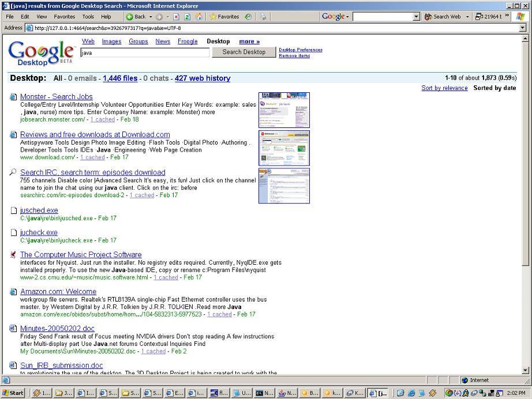Open the Download.com page thumbnail

pyautogui.click(x=284, y=148)
